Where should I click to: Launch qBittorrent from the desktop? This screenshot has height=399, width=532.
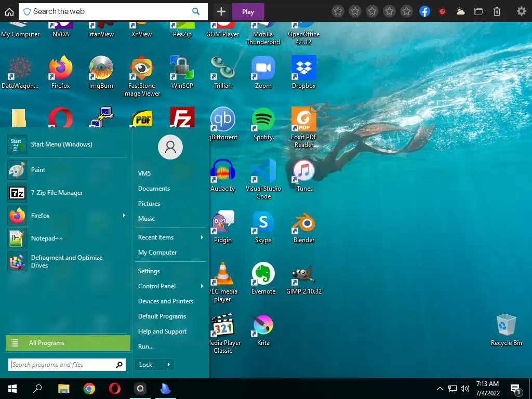(x=223, y=124)
